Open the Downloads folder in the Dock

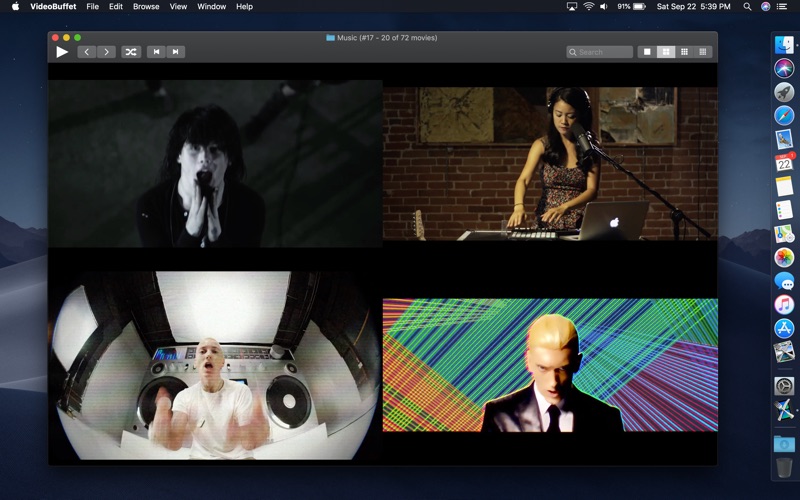(784, 443)
